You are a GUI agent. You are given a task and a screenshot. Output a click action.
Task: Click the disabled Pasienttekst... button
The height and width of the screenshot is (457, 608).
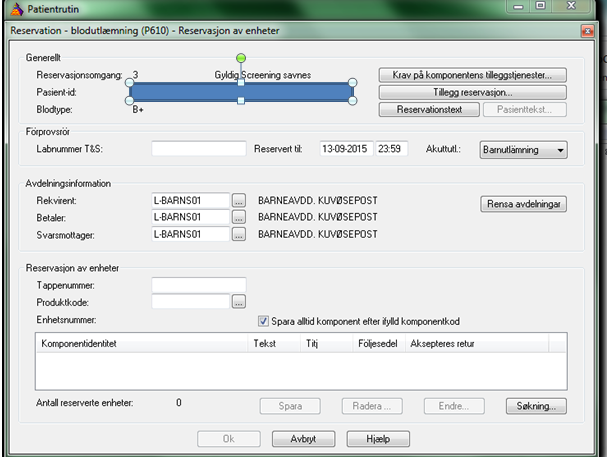click(x=524, y=109)
